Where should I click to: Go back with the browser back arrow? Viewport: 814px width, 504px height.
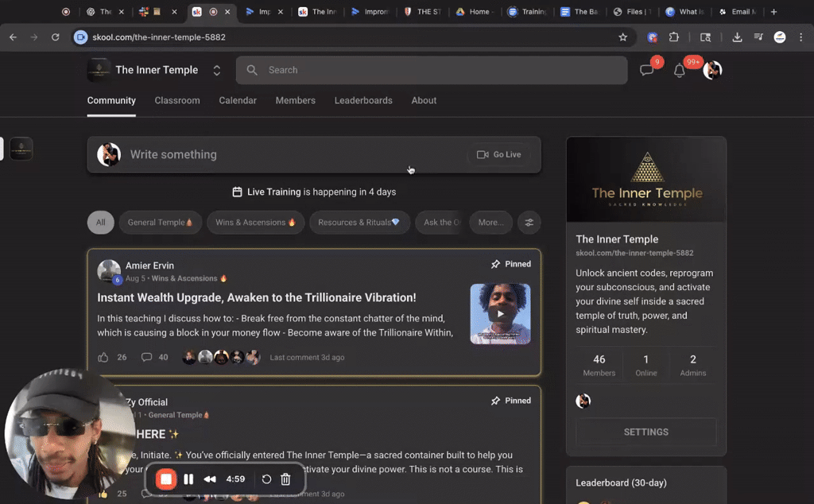point(13,37)
